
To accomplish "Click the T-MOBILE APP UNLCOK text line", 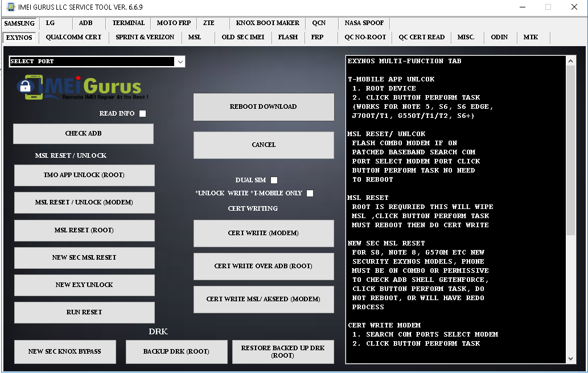I will [x=391, y=79].
